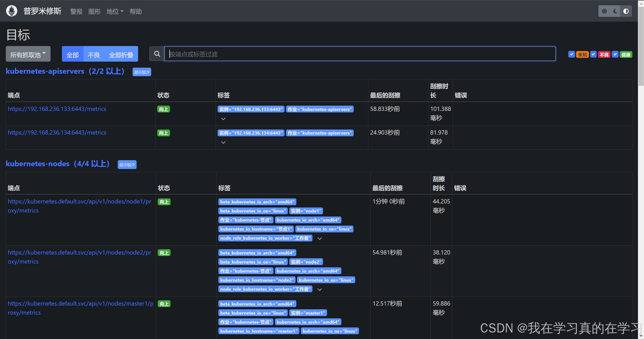Click label kubernetes_io_hostname="node2"
This screenshot has width=644, height=339.
(257, 280)
